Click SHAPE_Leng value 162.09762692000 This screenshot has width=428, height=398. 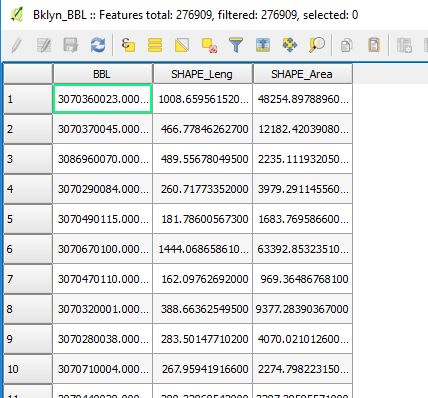click(x=204, y=279)
